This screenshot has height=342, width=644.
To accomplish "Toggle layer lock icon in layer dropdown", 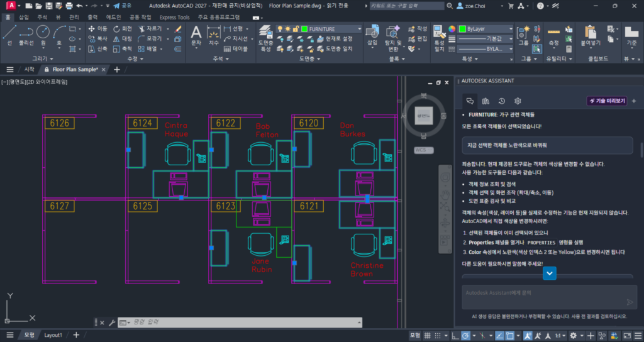I will point(296,29).
